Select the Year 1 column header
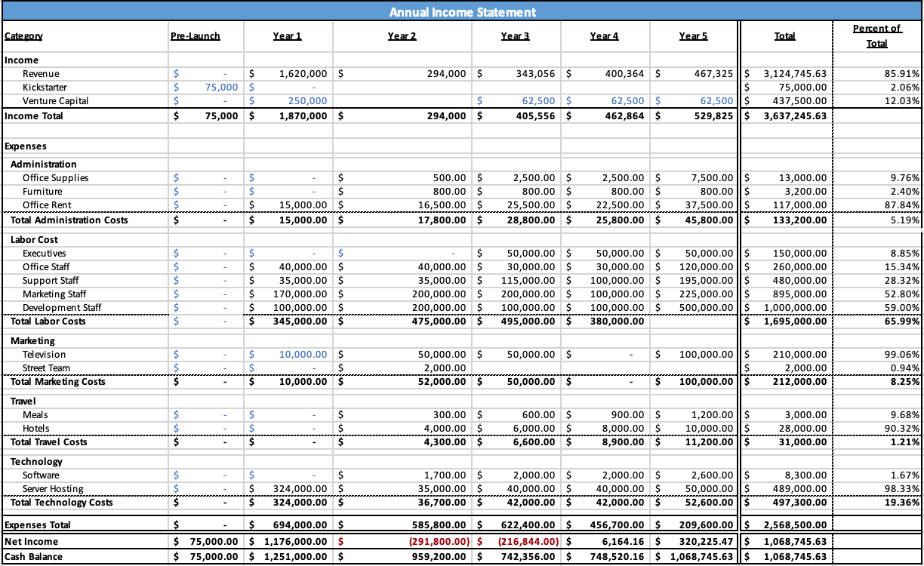Screen dimensions: 924x566 288,36
